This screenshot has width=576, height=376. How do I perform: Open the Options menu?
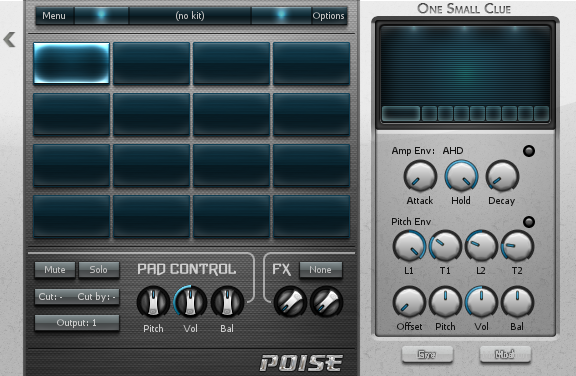(328, 16)
